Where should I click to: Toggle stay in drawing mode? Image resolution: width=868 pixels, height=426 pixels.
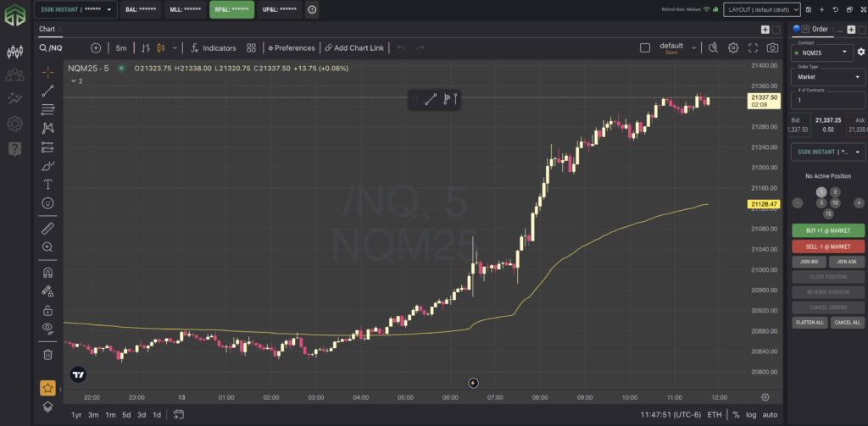pyautogui.click(x=48, y=291)
